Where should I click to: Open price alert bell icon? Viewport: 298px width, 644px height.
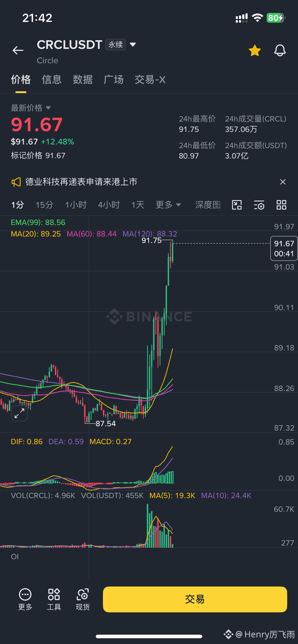coord(280,51)
